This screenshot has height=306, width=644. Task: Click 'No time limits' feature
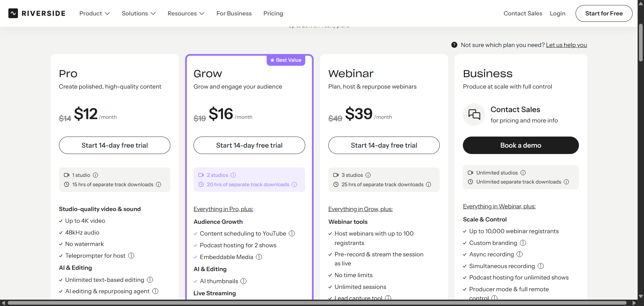(354, 275)
